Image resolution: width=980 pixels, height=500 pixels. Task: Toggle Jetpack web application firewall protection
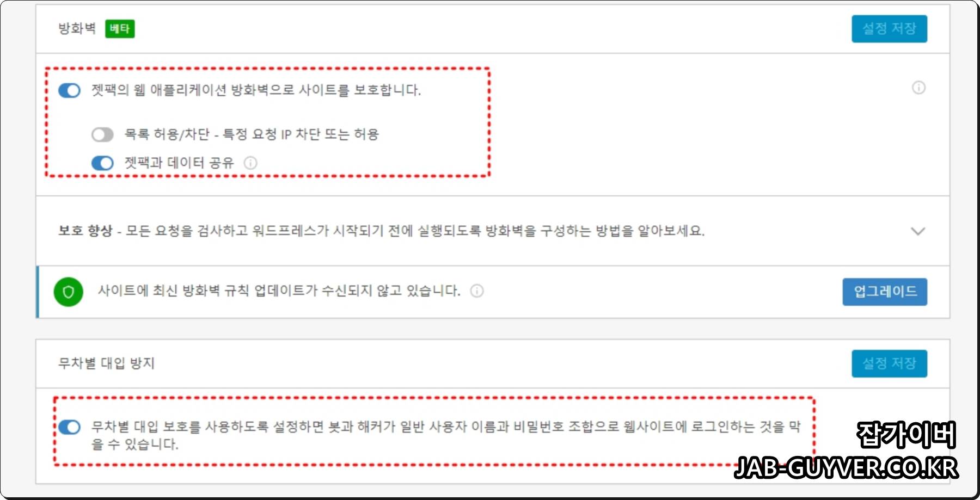(69, 90)
